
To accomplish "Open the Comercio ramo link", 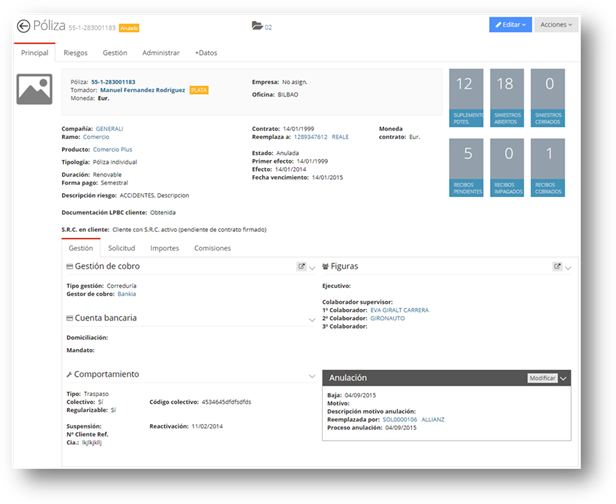I will pos(96,137).
